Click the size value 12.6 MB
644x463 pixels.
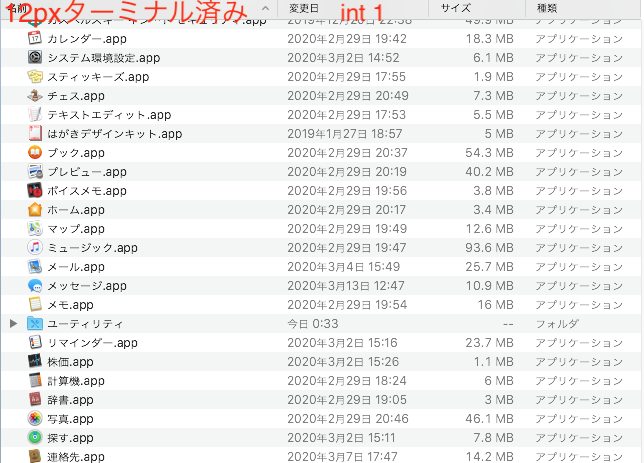(489, 229)
